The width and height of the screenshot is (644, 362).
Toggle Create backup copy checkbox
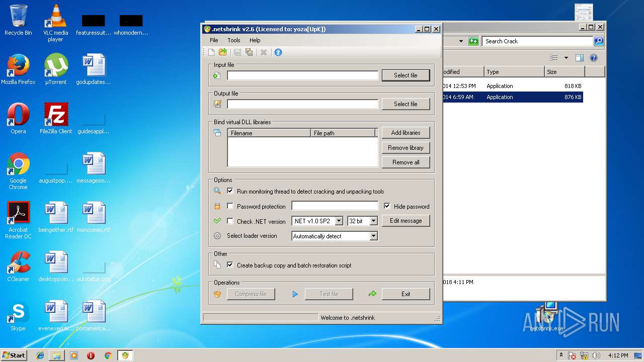(x=230, y=265)
